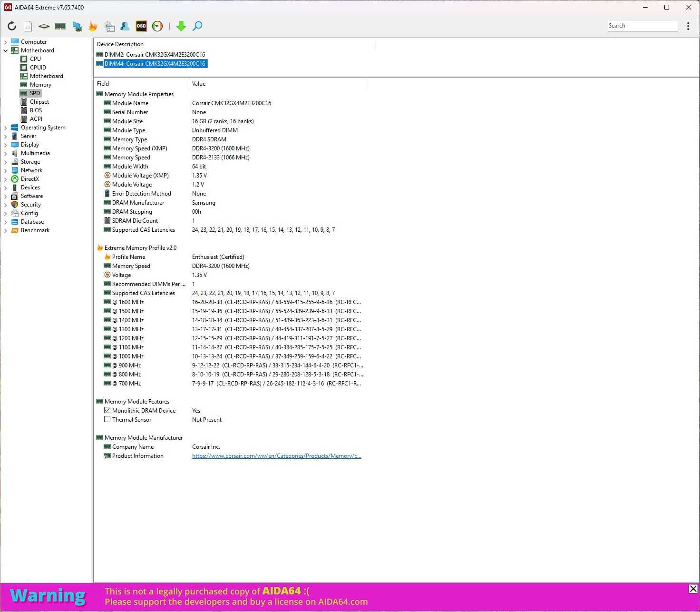Expand the Multimedia tree node
Image resolution: width=700 pixels, height=612 pixels.
click(5, 153)
